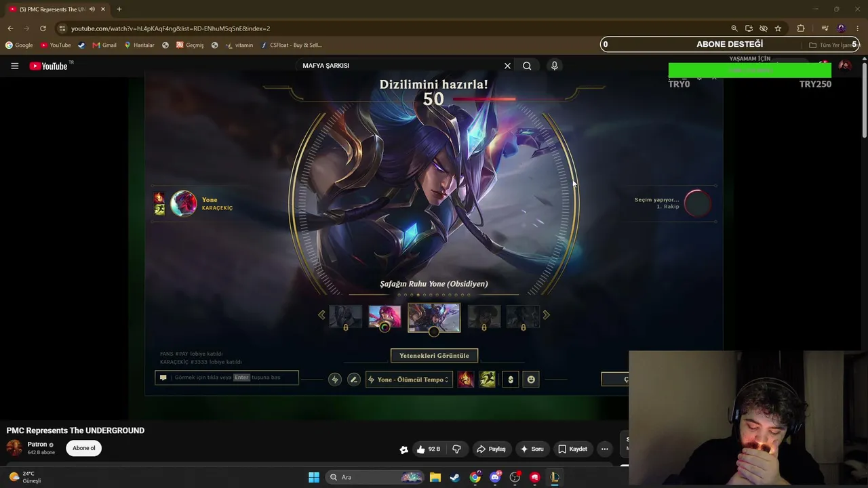The image size is (868, 488).
Task: Save the video with Kaydet
Action: click(572, 449)
